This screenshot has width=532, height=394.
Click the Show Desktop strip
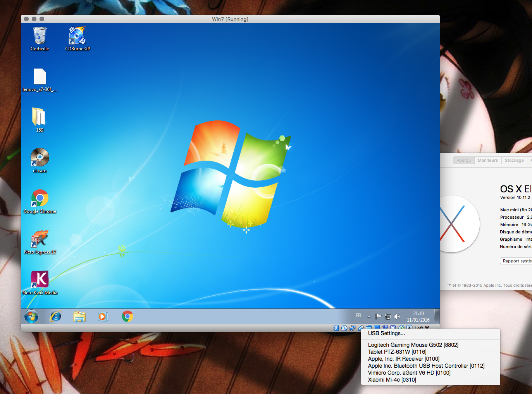pyautogui.click(x=437, y=317)
